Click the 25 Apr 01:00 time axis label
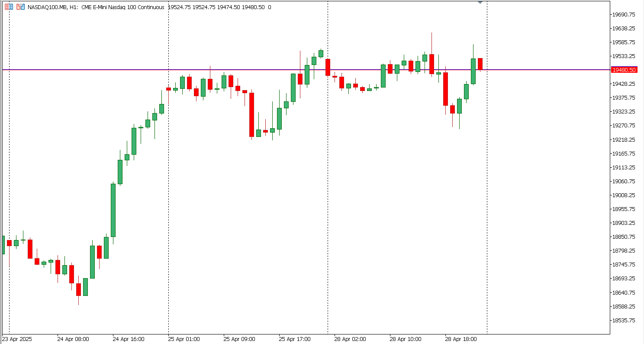Image resolution: width=644 pixels, height=344 pixels. click(184, 339)
